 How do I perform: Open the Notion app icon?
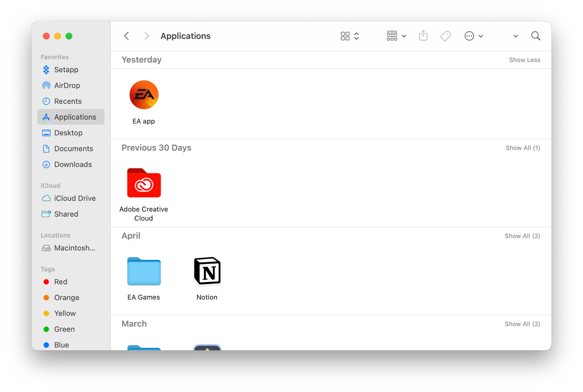[207, 271]
